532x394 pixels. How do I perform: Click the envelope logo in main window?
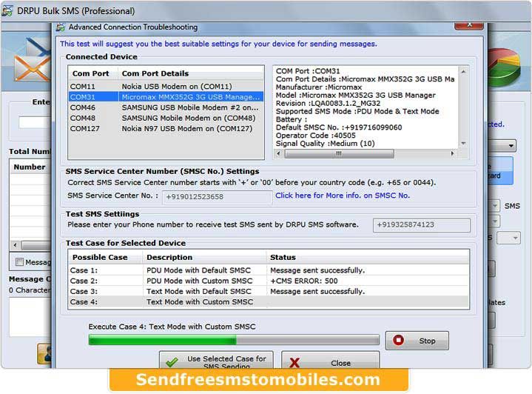(x=33, y=61)
